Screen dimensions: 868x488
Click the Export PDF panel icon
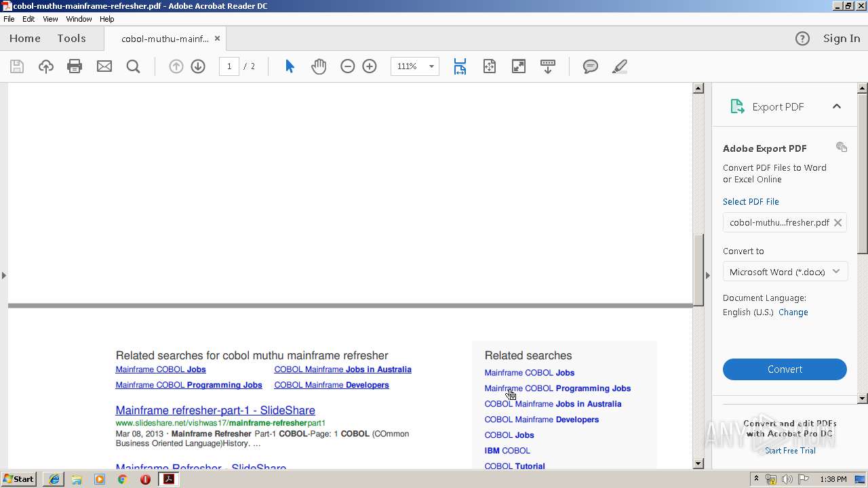pos(737,106)
